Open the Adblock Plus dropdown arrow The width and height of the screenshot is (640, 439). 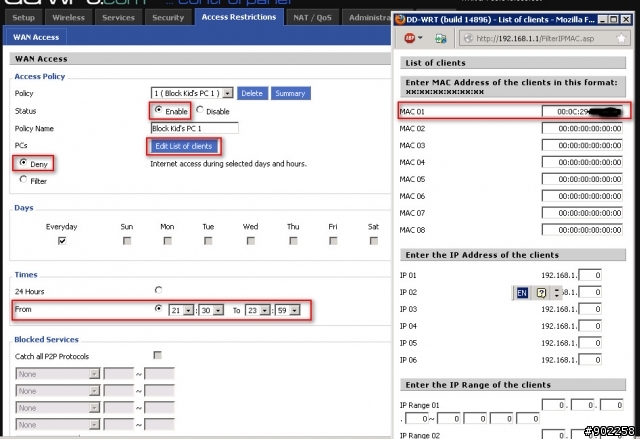(x=420, y=38)
